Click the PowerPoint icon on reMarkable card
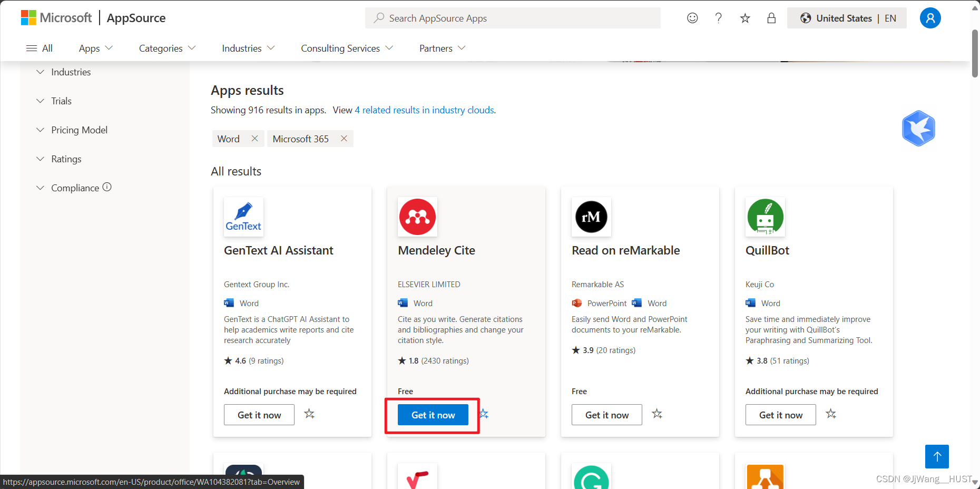The image size is (980, 489). tap(577, 303)
